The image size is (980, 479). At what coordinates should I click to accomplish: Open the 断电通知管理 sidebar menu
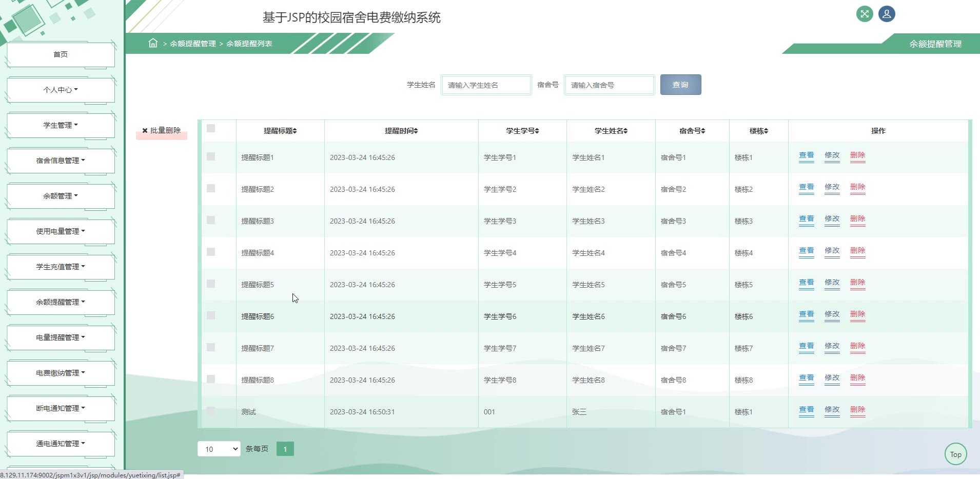tap(61, 408)
